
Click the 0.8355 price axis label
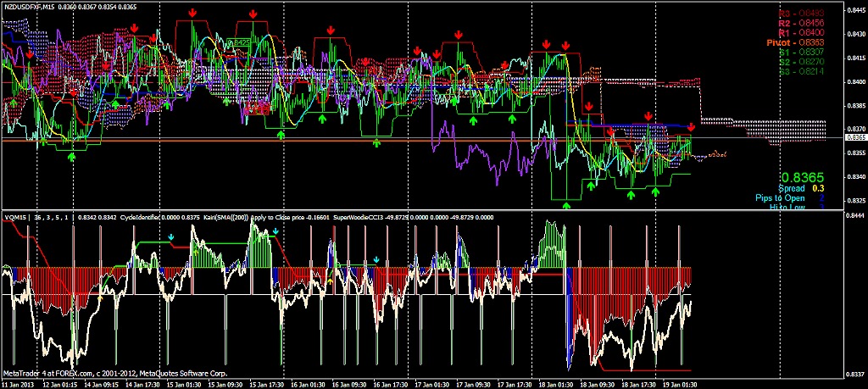click(x=856, y=153)
